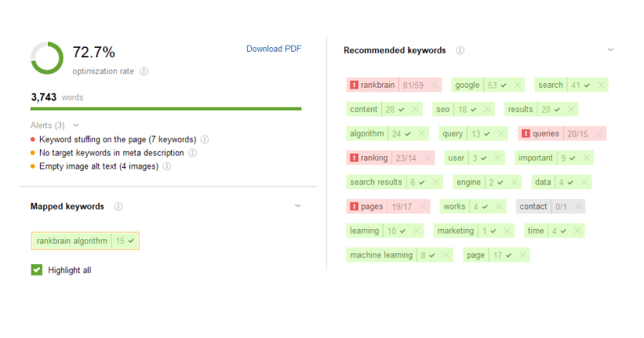
Task: Toggle checkmark on google keyword
Action: coord(504,85)
